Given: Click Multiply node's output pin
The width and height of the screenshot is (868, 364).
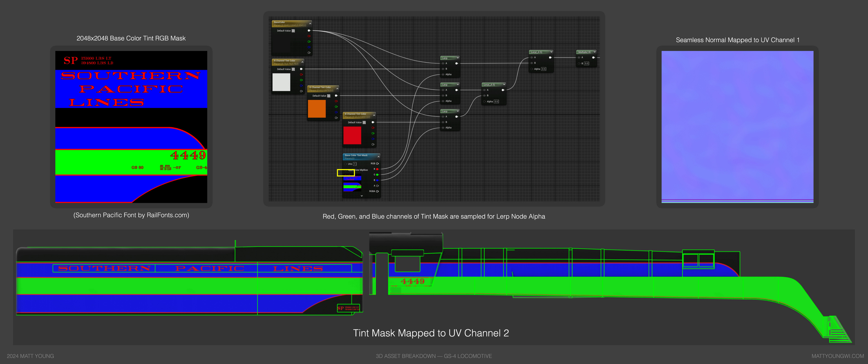Looking at the screenshot, I should [593, 58].
